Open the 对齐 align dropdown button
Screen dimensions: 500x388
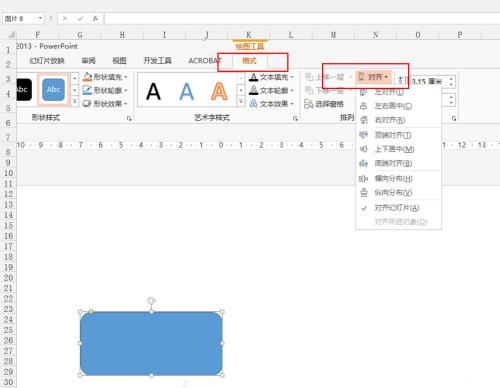(374, 77)
